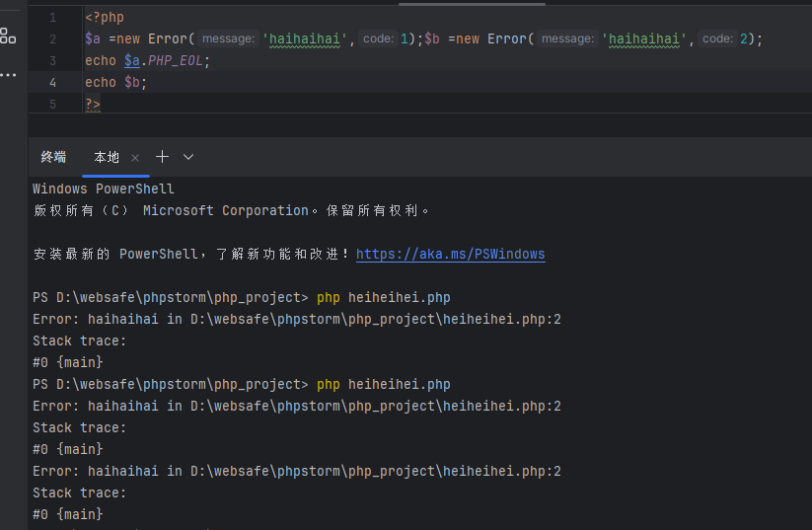Add a new terminal session with plus icon
Viewport: 812px width, 530px height.
(163, 157)
